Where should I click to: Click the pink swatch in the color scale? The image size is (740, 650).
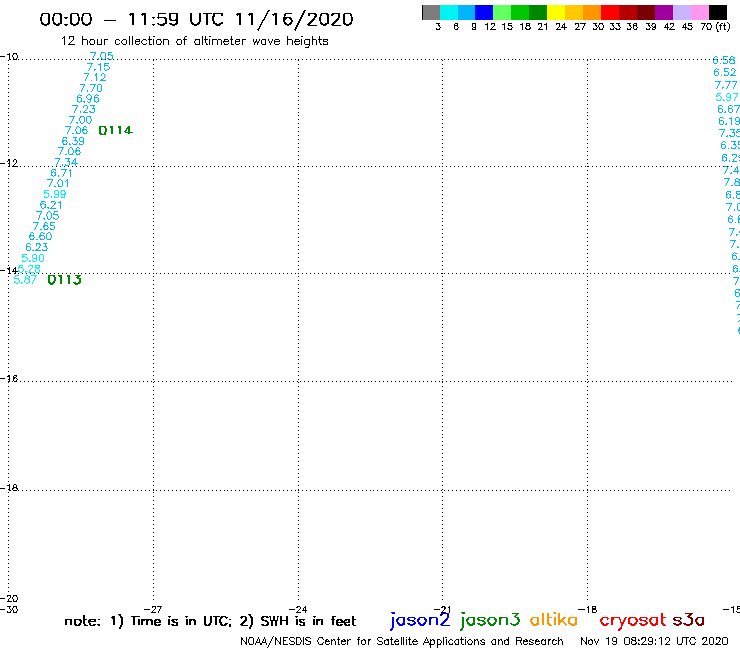(700, 12)
